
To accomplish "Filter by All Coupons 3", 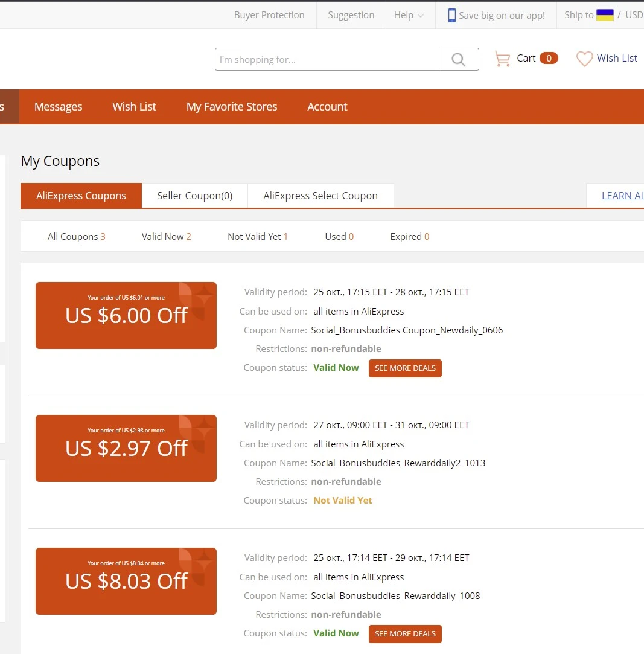I will (76, 237).
